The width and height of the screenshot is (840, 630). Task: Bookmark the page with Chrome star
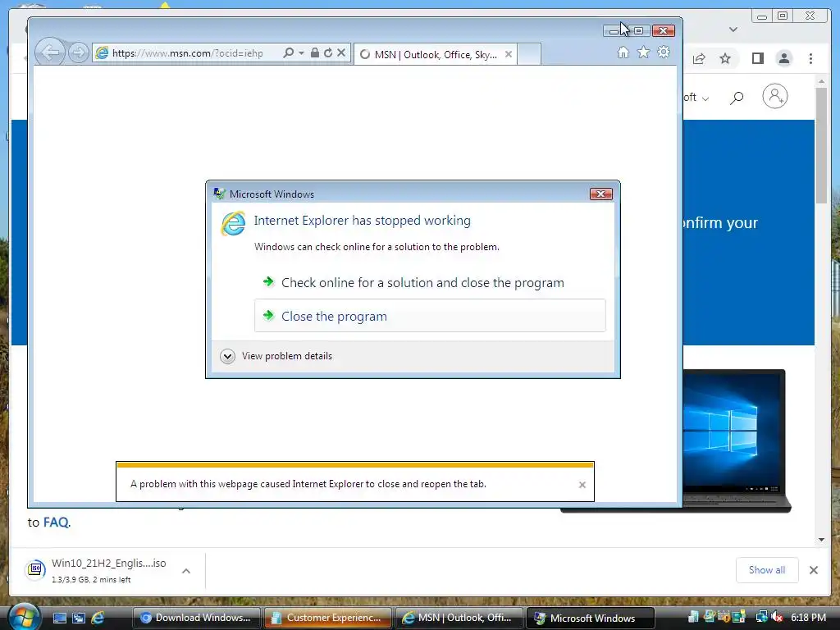(725, 58)
